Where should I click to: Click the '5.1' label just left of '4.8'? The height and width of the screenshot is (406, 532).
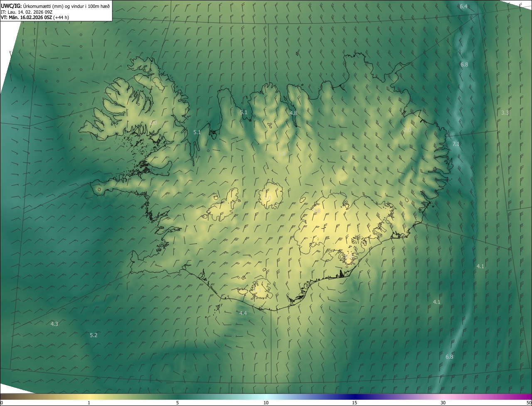click(x=244, y=112)
